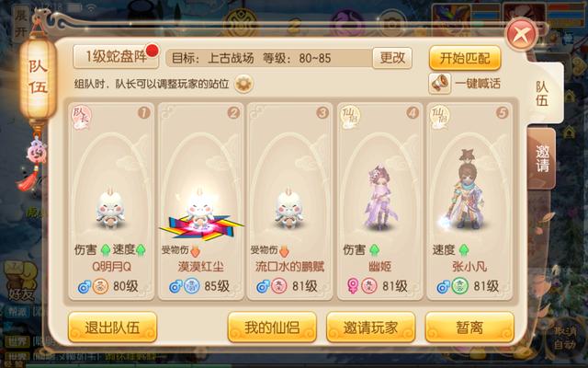This screenshot has height=368, width=588.
Task: Click 更改 to change target
Action: pyautogui.click(x=392, y=58)
